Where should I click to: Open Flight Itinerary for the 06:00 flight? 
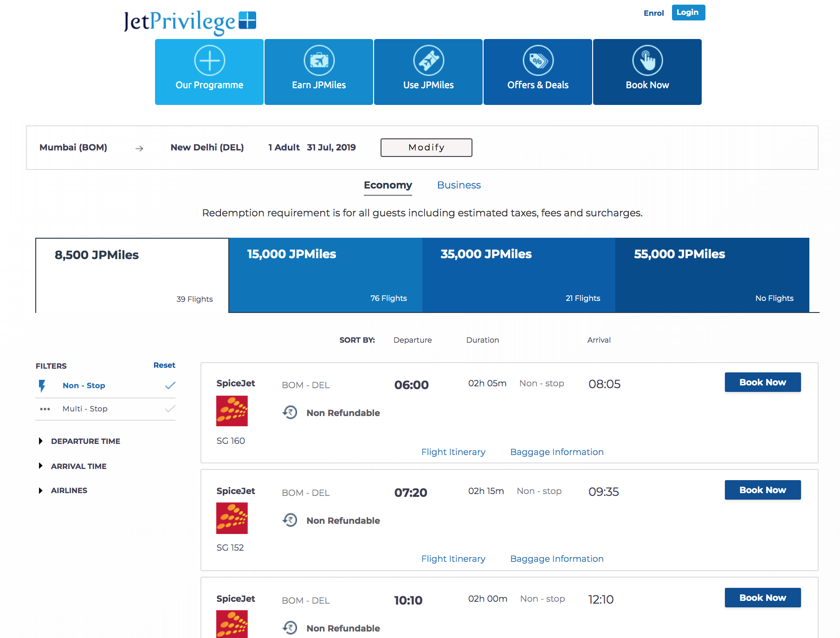tap(453, 451)
